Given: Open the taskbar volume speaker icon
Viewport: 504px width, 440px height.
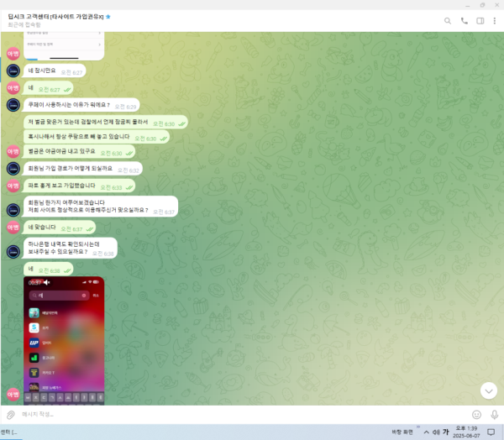Looking at the screenshot, I should click(436, 432).
